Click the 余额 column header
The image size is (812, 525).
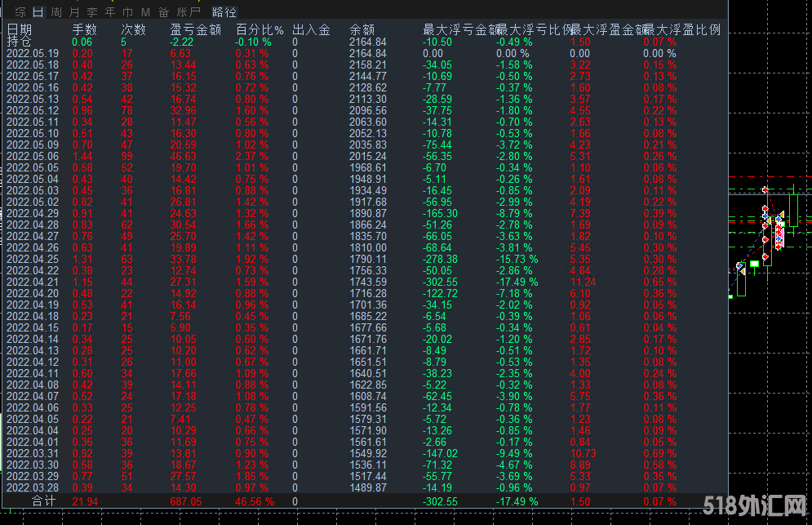[362, 29]
